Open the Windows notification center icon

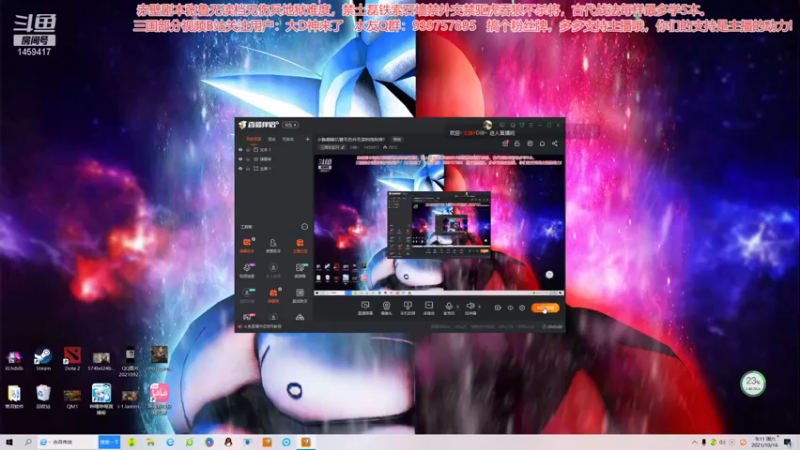point(788,442)
